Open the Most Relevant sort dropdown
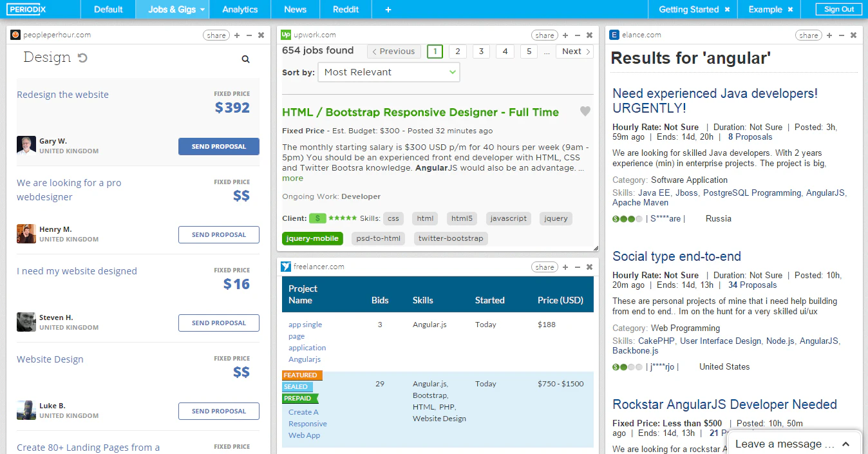This screenshot has width=868, height=454. (x=389, y=72)
